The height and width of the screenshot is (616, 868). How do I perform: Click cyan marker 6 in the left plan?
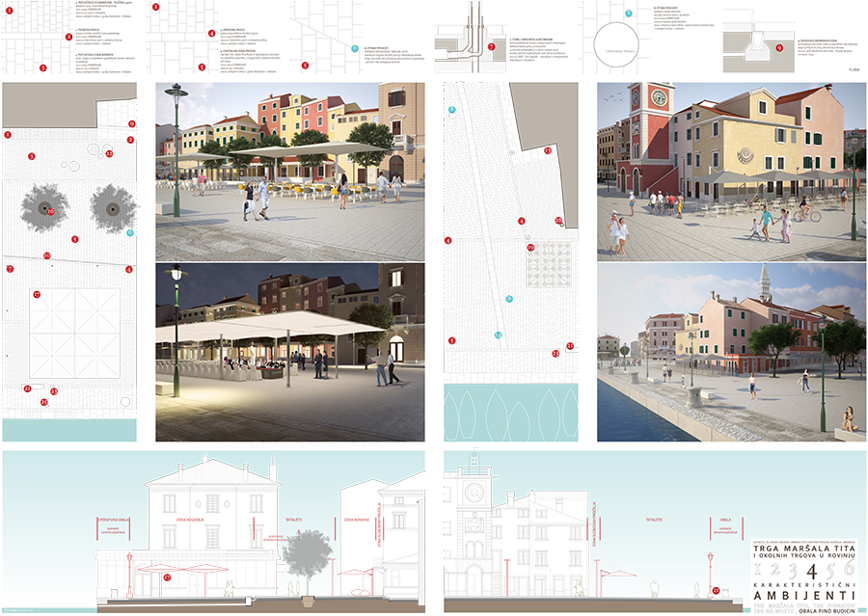(130, 232)
